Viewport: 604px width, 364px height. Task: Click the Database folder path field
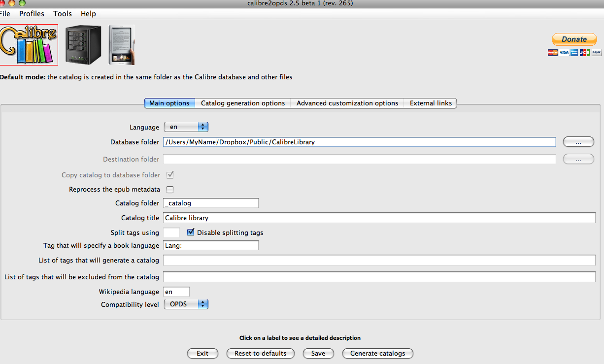(x=360, y=142)
